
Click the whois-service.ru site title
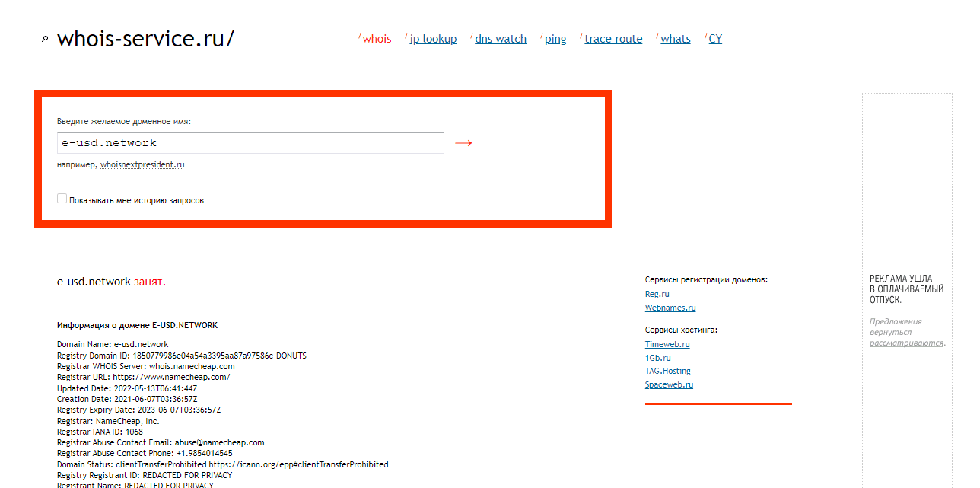coord(145,39)
